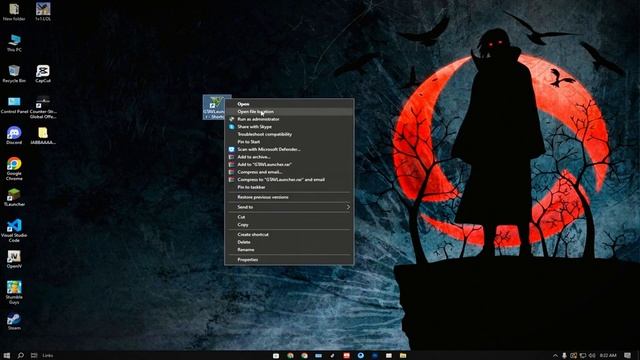Open taskbar Search
640x360 pixels.
coord(20,356)
